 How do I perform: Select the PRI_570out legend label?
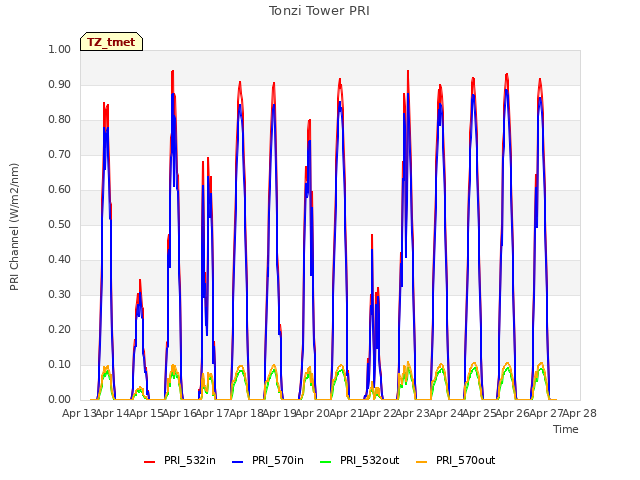(x=466, y=460)
